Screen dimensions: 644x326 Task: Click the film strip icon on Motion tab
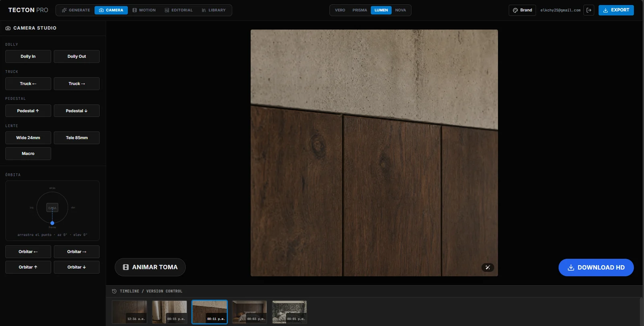coord(135,10)
